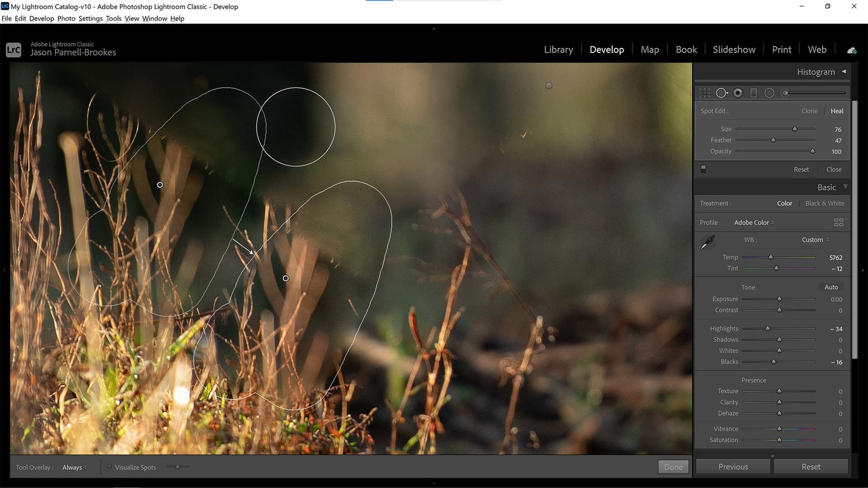Image resolution: width=868 pixels, height=488 pixels.
Task: Hide the right panel via edge arrow
Action: click(863, 270)
